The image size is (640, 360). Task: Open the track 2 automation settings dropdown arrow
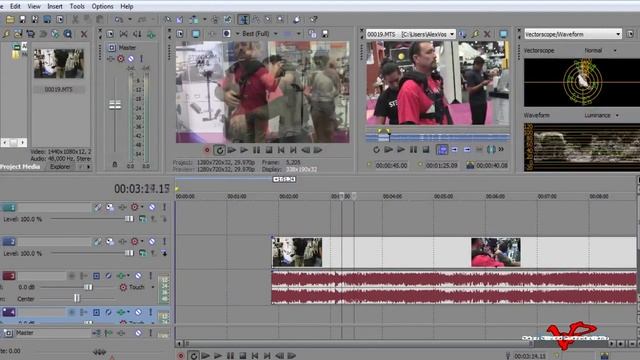(142, 241)
